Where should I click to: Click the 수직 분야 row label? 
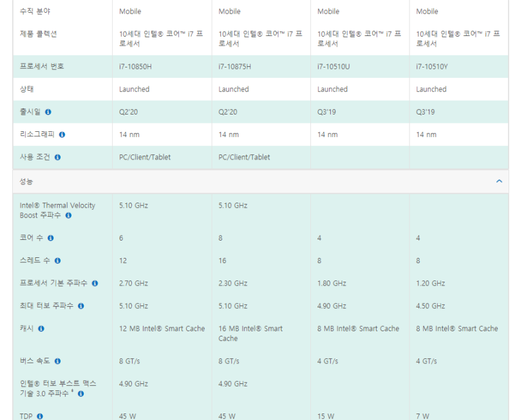coord(35,11)
